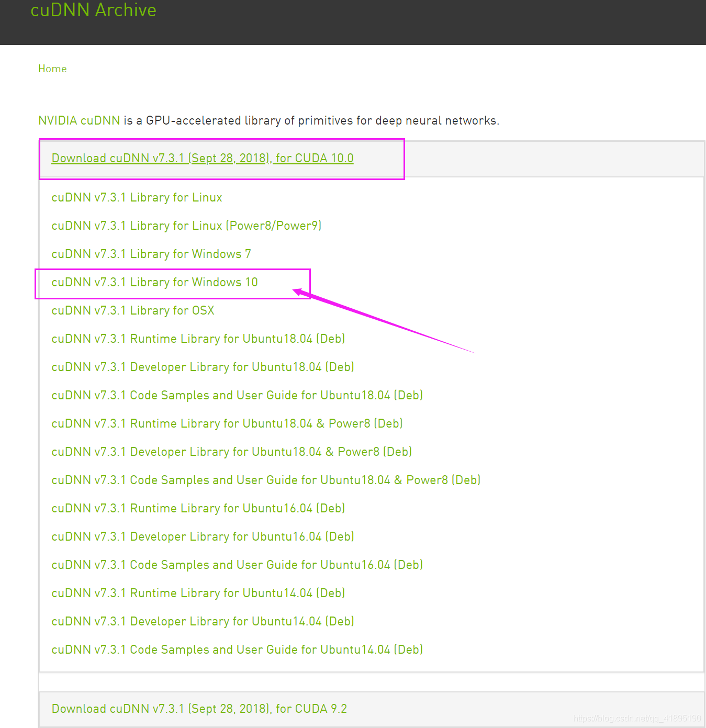Screen dimensions: 706x728
Task: Collapse Download cuDNN v7.3.1 for CUDA 10.0
Action: (x=203, y=158)
